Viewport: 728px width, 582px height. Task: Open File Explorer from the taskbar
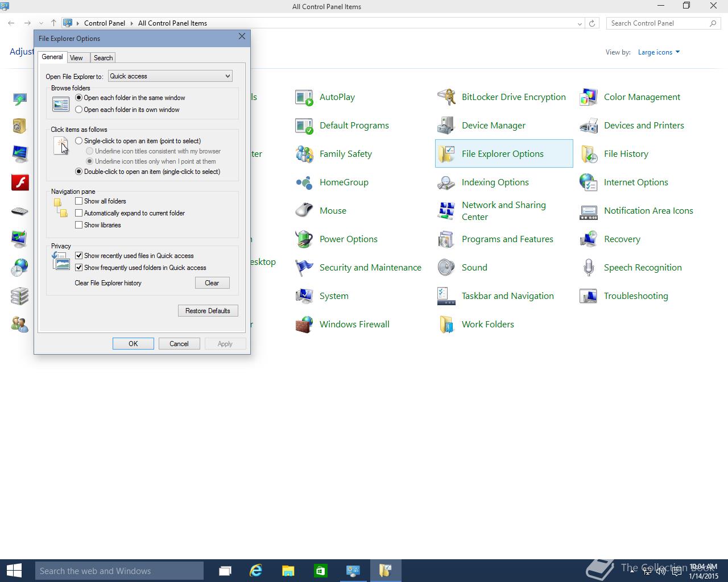(288, 571)
